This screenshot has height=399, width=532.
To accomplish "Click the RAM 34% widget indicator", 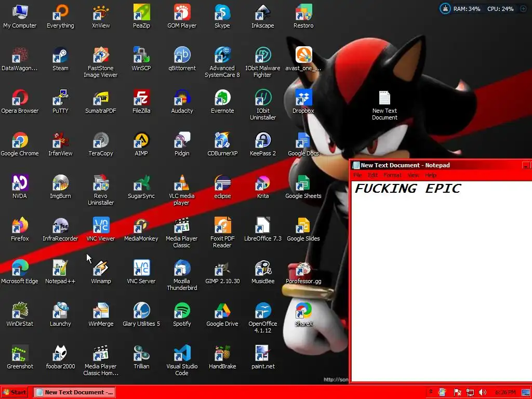I will pos(467,9).
